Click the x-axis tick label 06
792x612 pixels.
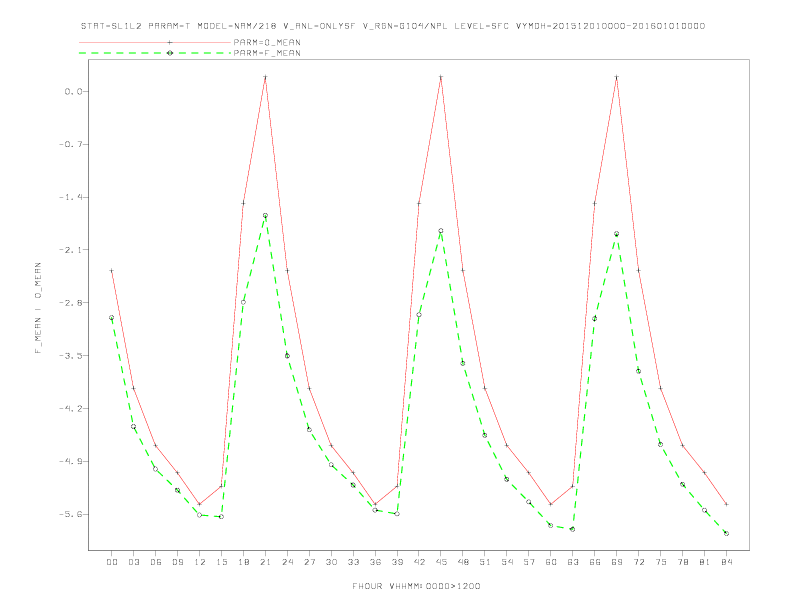pyautogui.click(x=156, y=562)
